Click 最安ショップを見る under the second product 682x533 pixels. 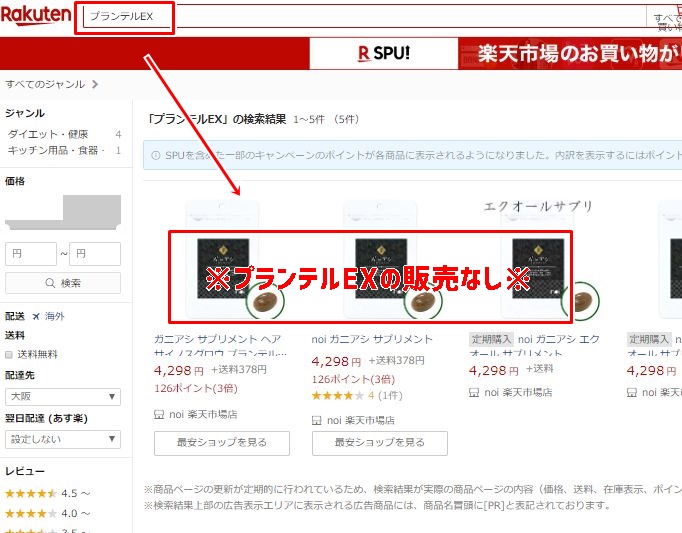tap(380, 443)
